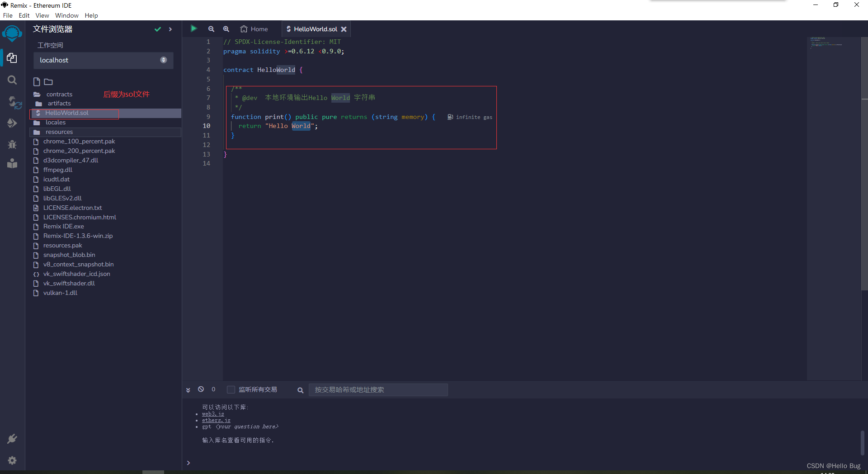Select libGLESv2.dll file
Viewport: 868px width, 474px height.
[x=62, y=199]
